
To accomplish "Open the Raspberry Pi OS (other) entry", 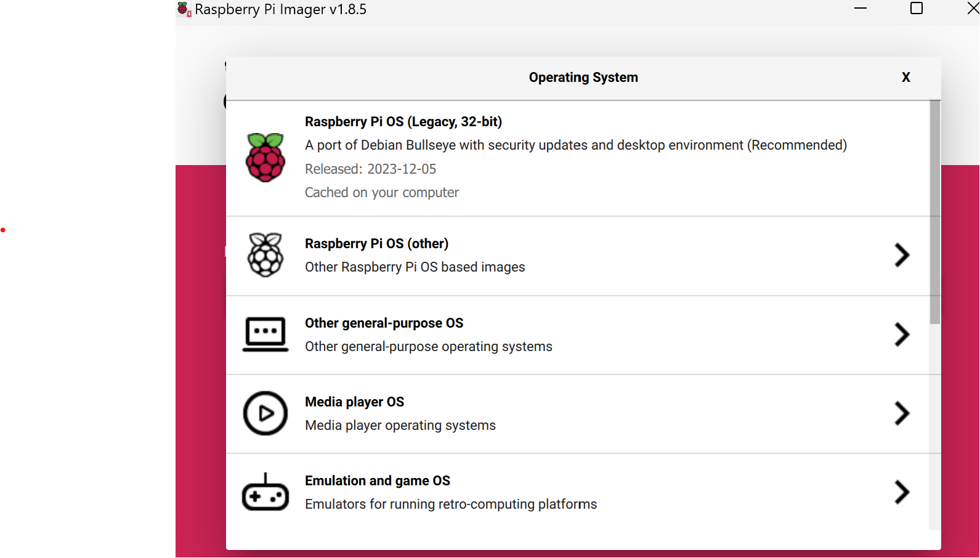I will coord(578,256).
